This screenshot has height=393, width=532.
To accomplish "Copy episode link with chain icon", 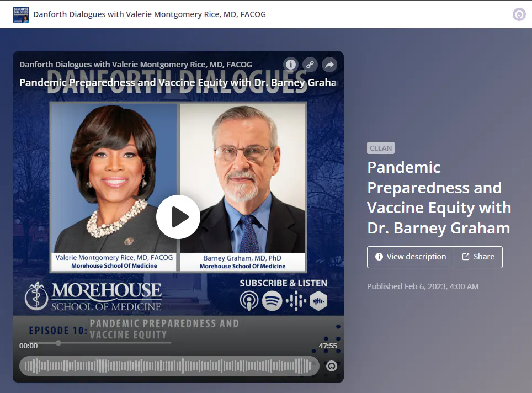I will tap(310, 65).
